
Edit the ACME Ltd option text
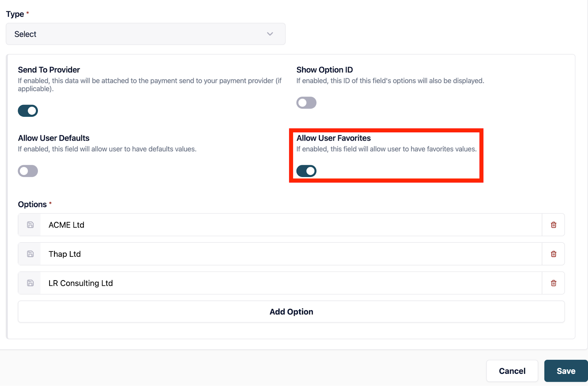[x=290, y=225]
